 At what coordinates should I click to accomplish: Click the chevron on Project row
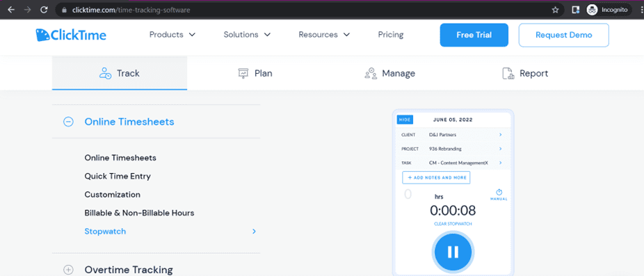click(x=500, y=149)
